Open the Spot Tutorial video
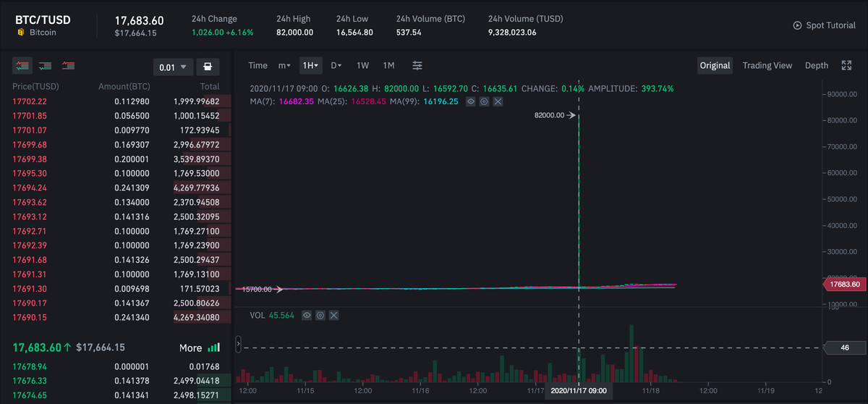868x404 pixels. tap(825, 25)
